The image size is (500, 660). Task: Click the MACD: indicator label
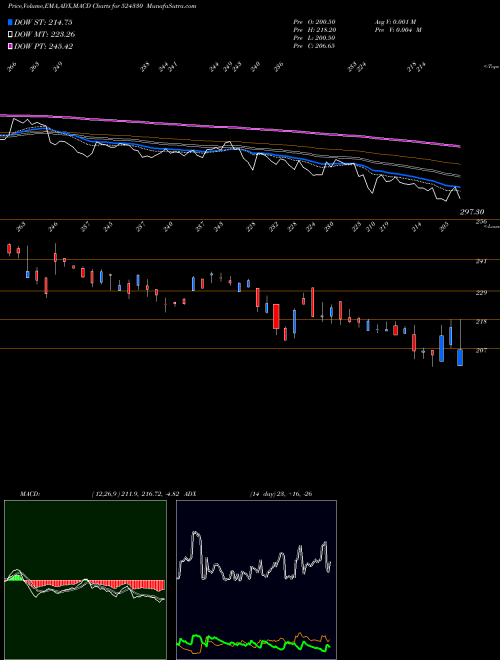pos(29,494)
